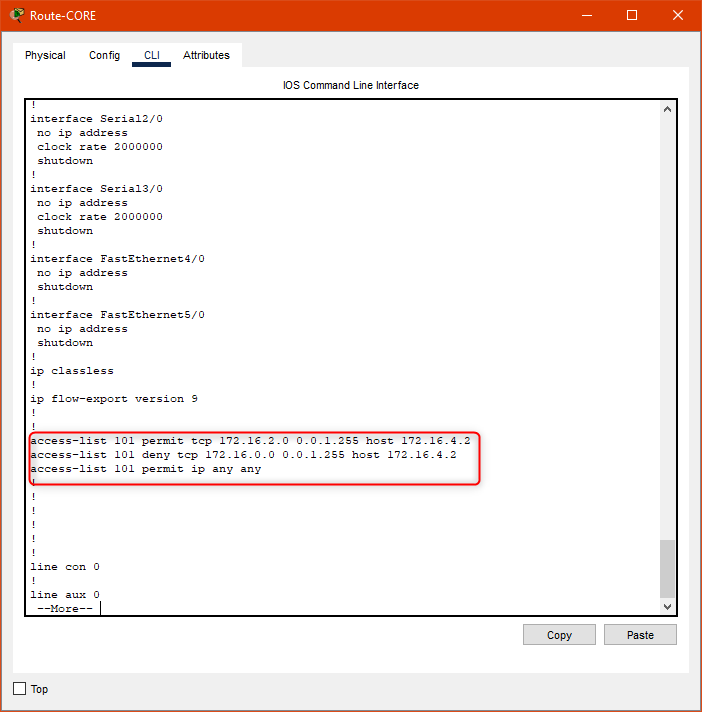This screenshot has width=702, height=712.
Task: Click the Copy button
Action: click(x=559, y=635)
